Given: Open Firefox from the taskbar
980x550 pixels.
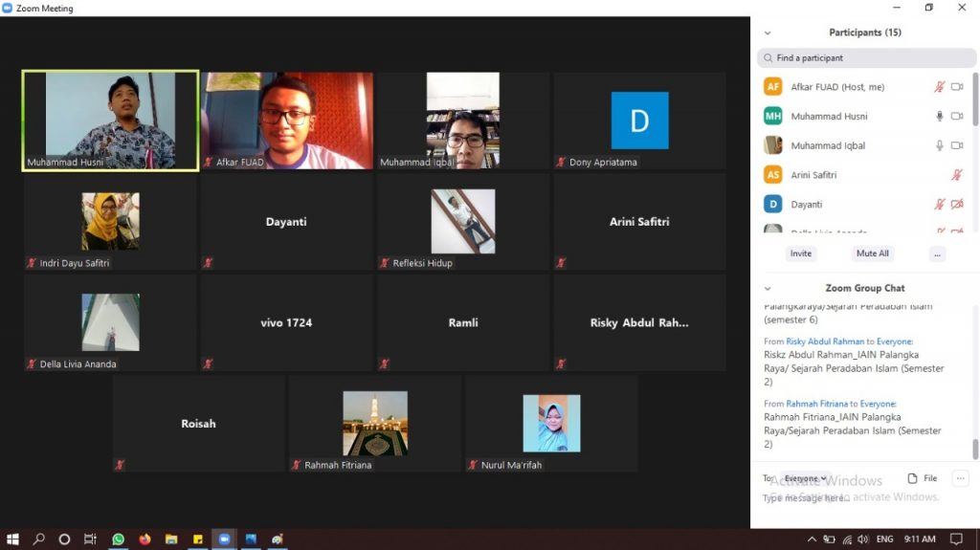Looking at the screenshot, I should [145, 539].
